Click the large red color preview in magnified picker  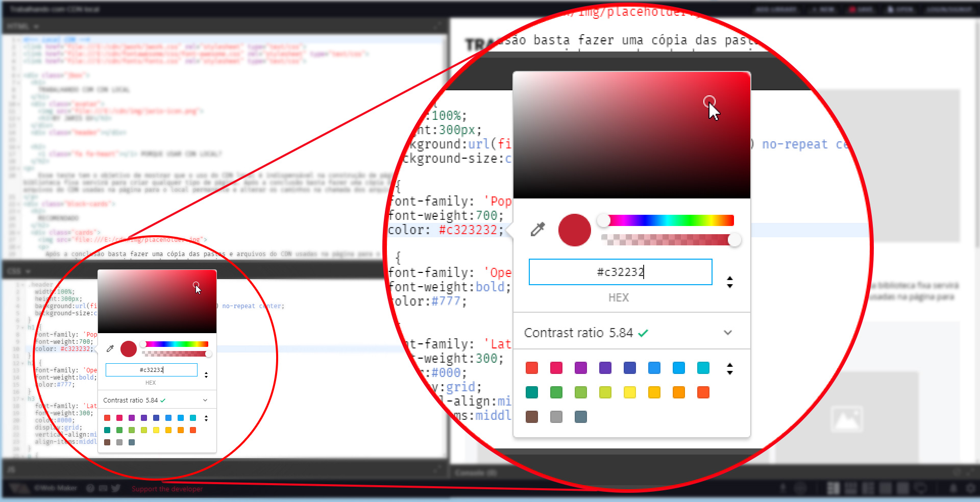(575, 230)
